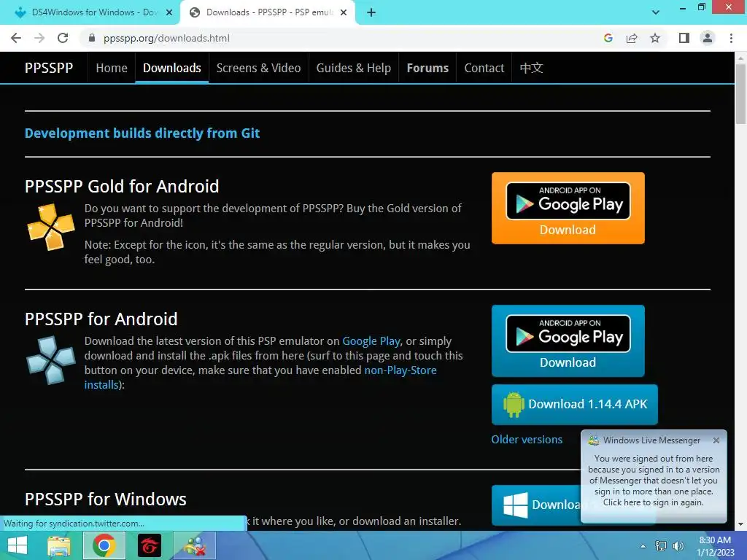
Task: View site info via padlock icon
Action: pos(92,38)
